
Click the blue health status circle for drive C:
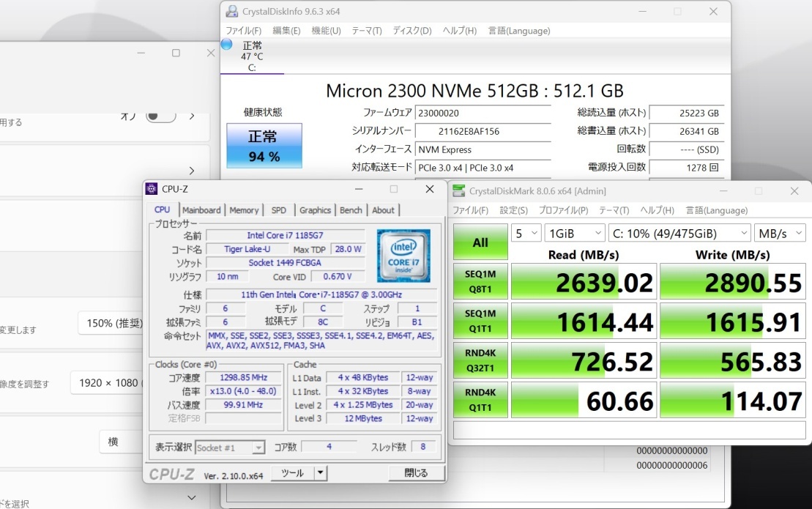227,45
